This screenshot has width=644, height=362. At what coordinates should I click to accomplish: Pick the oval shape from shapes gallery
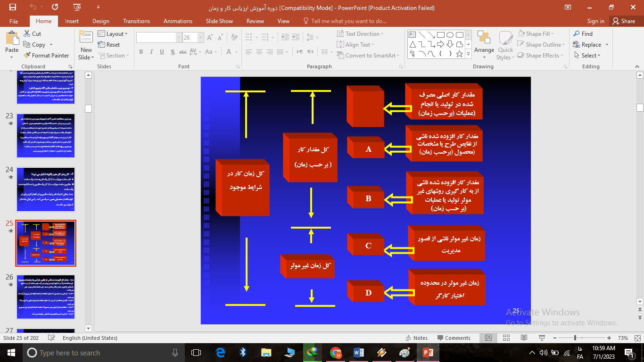[x=450, y=35]
